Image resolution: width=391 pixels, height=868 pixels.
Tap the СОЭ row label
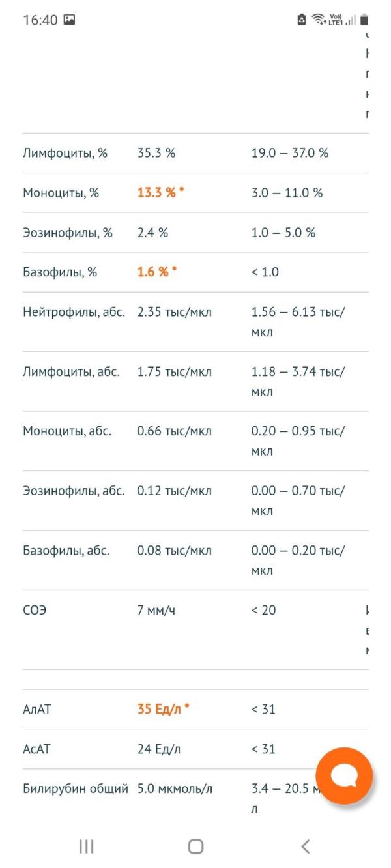[x=34, y=610]
